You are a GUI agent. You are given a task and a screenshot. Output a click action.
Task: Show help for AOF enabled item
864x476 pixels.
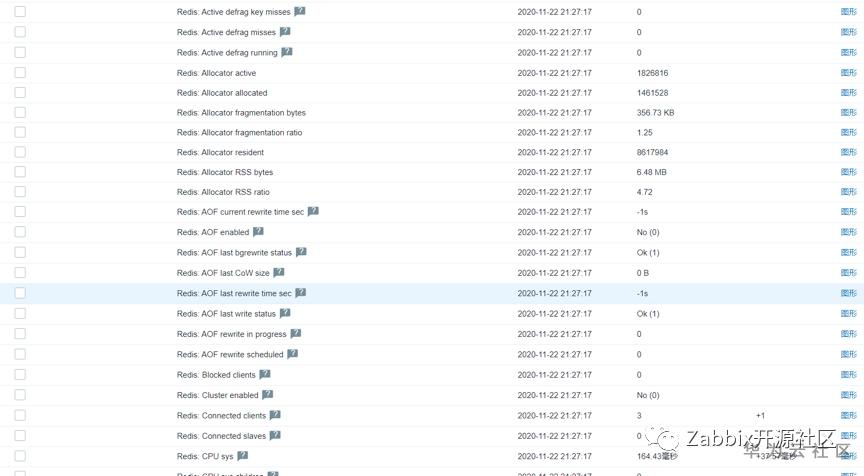pyautogui.click(x=258, y=231)
